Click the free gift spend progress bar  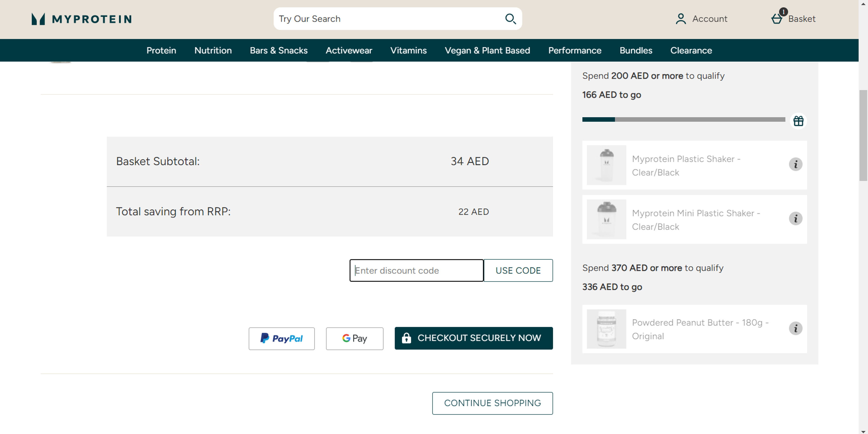tap(684, 120)
